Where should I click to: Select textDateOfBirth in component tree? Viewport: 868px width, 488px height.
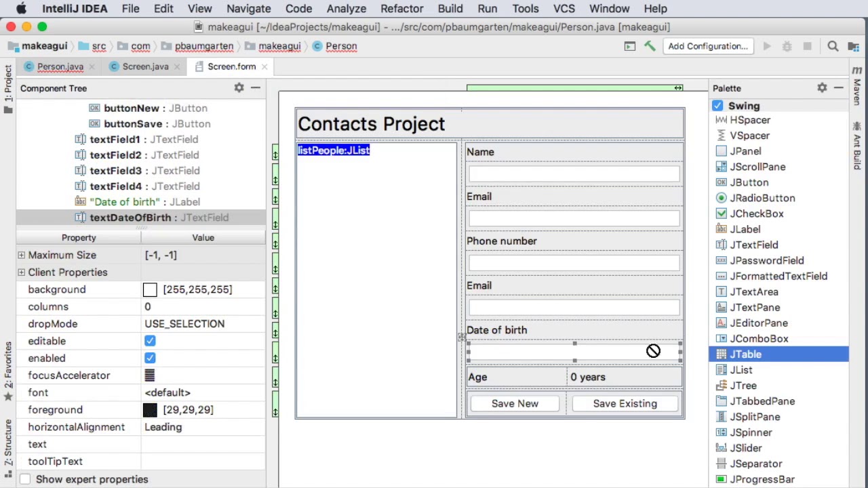click(x=141, y=218)
